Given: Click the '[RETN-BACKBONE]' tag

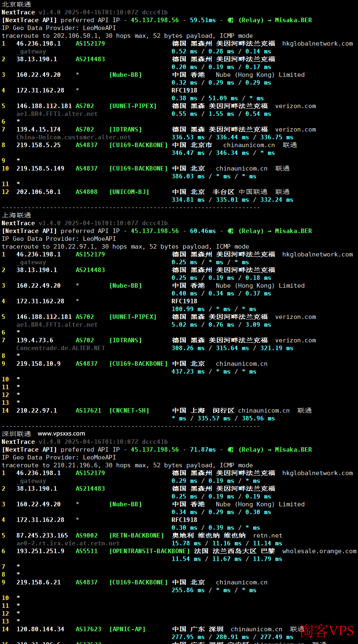Looking at the screenshot, I should tap(137, 536).
